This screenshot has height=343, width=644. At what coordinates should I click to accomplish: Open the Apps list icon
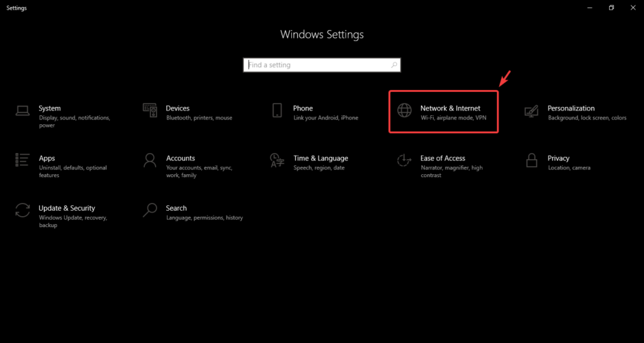pyautogui.click(x=22, y=160)
